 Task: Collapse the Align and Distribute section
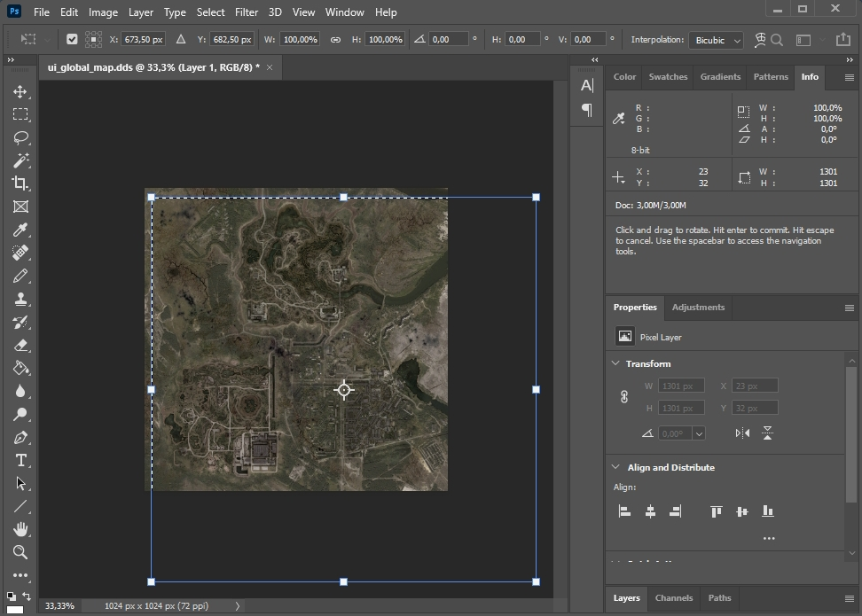point(615,467)
